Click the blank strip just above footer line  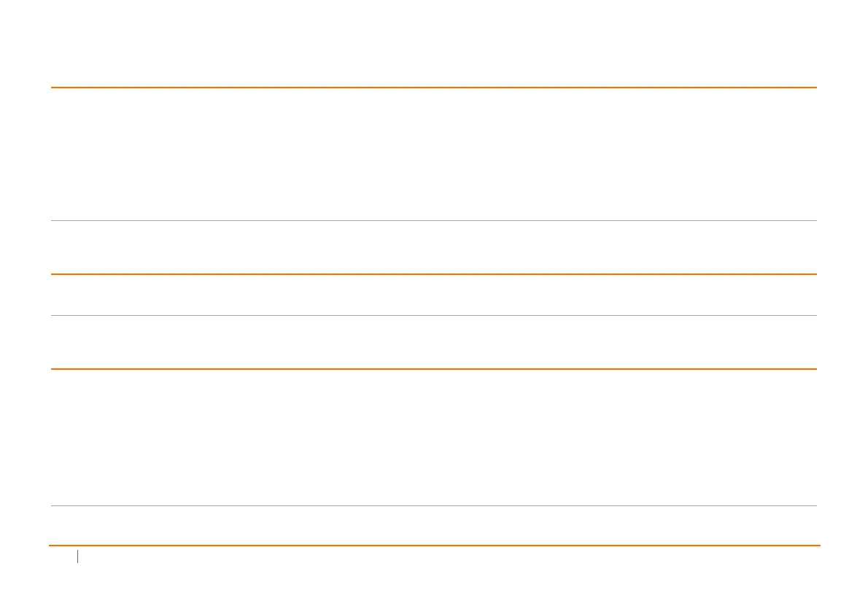click(433, 526)
